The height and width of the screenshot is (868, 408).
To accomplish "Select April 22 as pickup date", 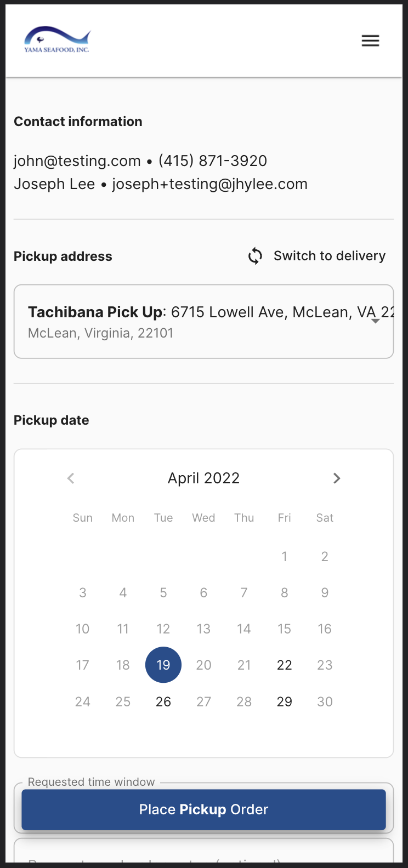I will [284, 665].
